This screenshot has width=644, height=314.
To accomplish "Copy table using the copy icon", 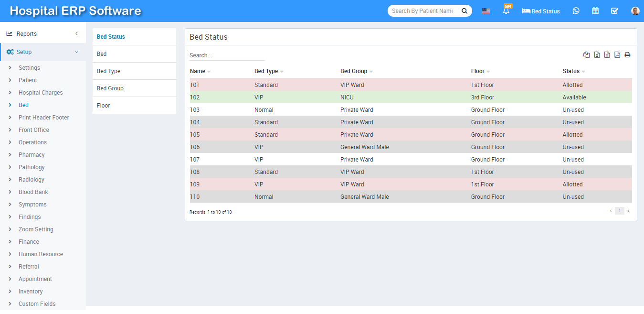I will (x=586, y=55).
